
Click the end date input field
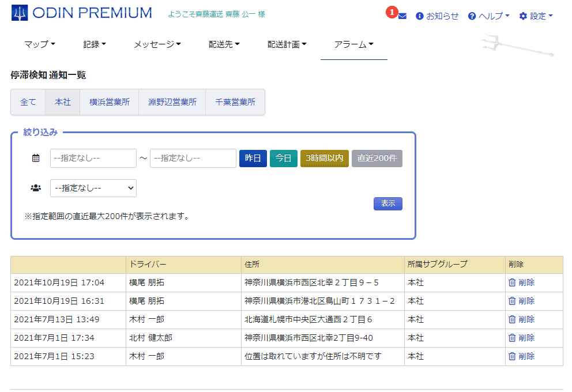193,158
